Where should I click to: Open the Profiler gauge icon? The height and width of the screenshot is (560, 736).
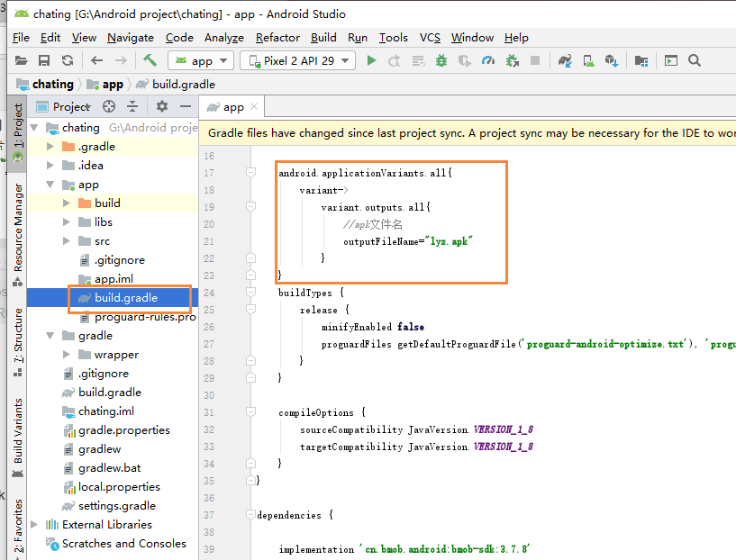point(488,60)
